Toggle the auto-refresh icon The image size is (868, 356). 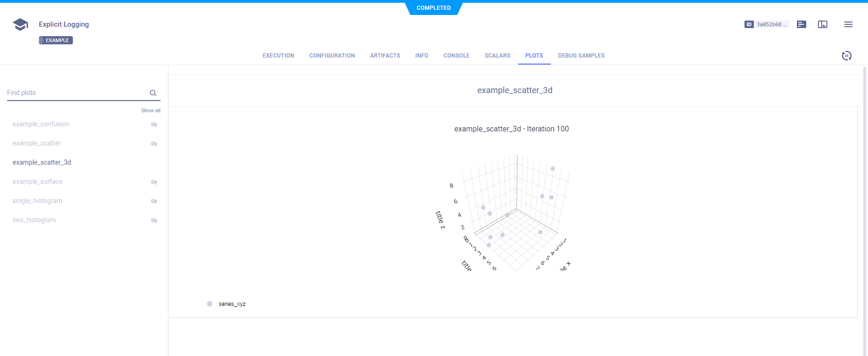pyautogui.click(x=846, y=56)
